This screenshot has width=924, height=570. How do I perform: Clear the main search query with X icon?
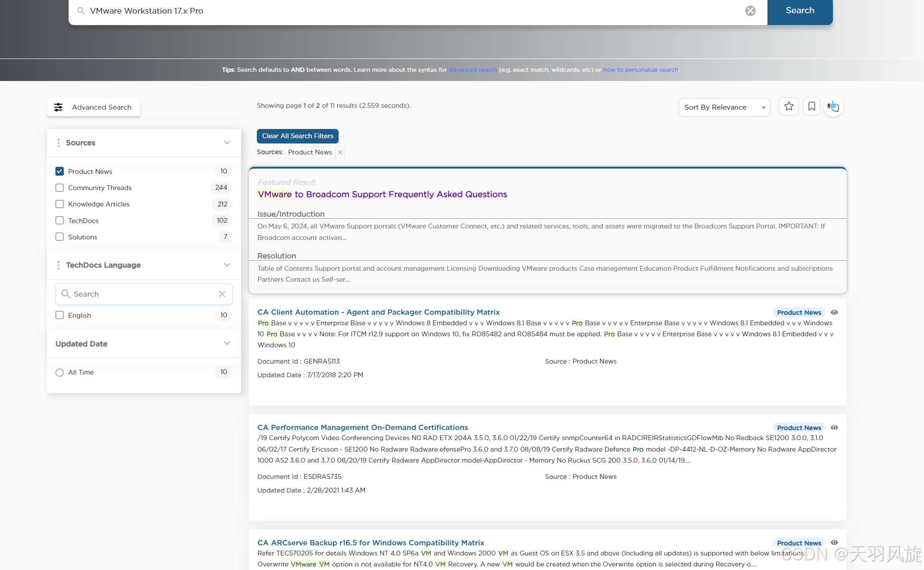[x=750, y=11]
